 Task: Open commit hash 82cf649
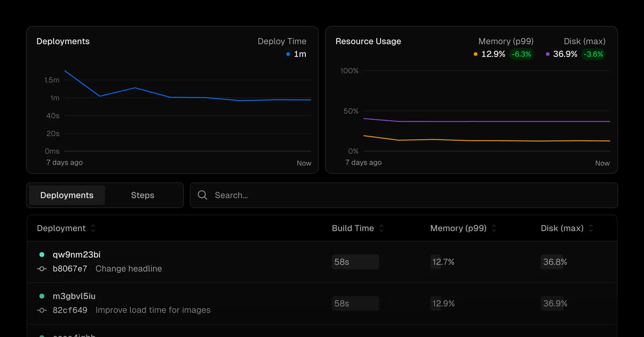[70, 310]
